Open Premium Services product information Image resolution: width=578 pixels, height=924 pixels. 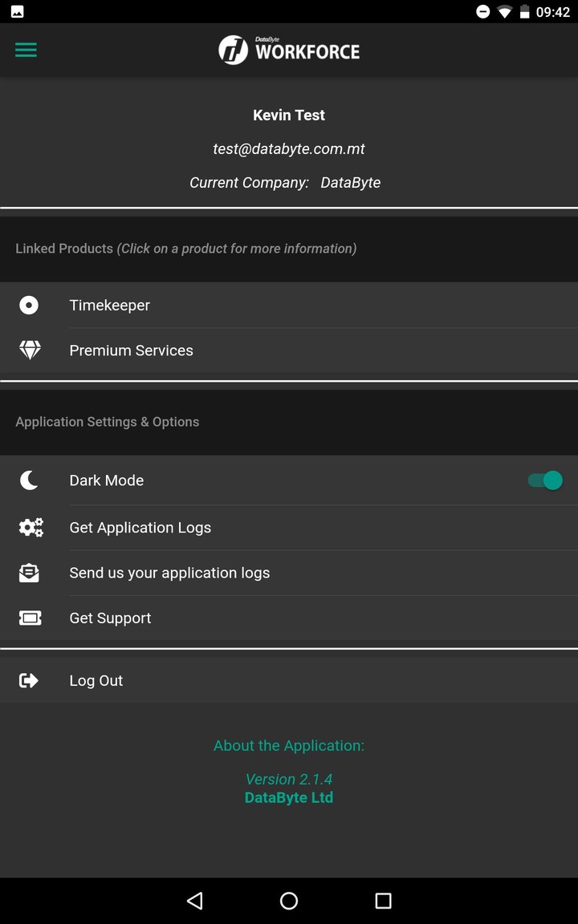pos(131,350)
